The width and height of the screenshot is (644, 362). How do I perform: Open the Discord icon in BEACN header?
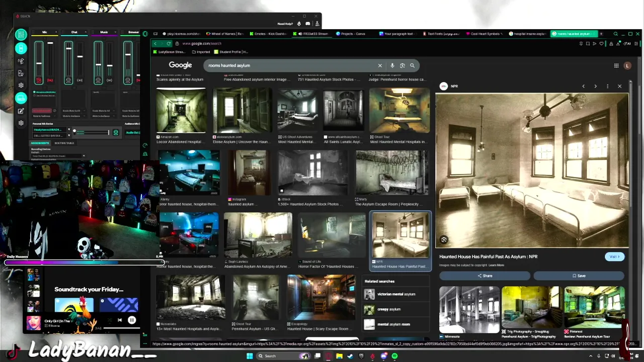(x=308, y=24)
